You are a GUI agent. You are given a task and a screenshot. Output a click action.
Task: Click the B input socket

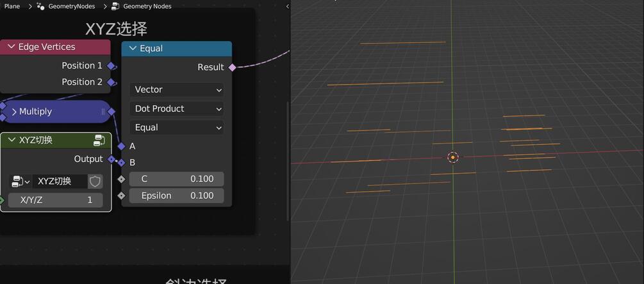(121, 163)
